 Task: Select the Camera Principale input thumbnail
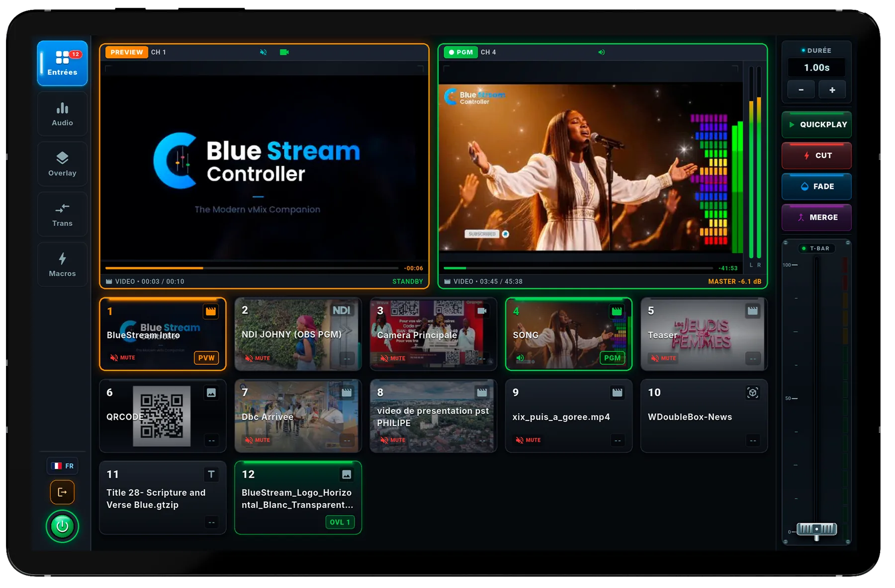[x=433, y=334]
